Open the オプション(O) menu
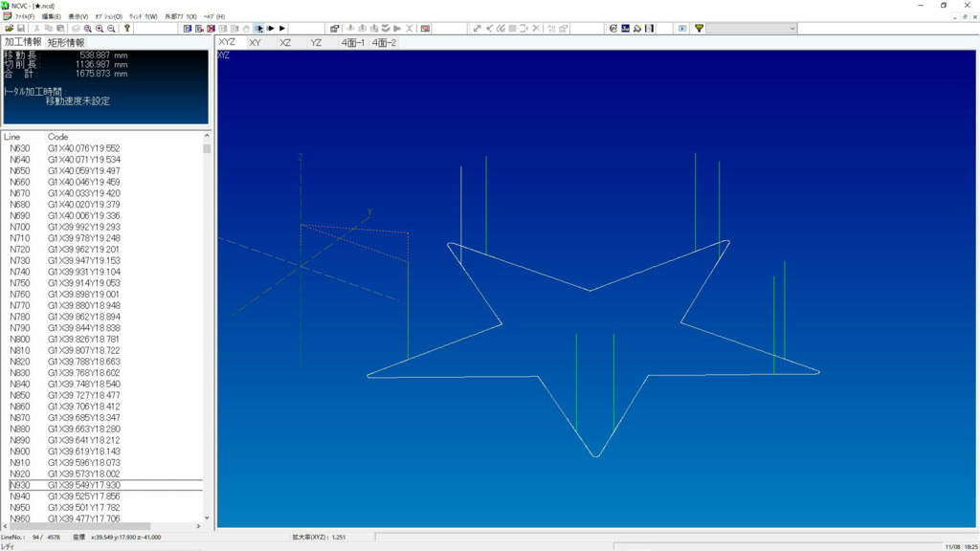 [x=108, y=16]
